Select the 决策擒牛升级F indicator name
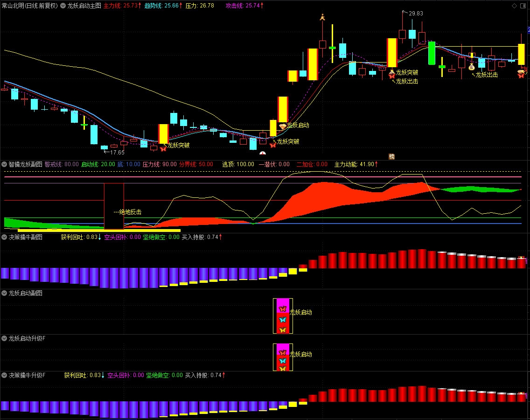530x420 pixels. pyautogui.click(x=27, y=375)
